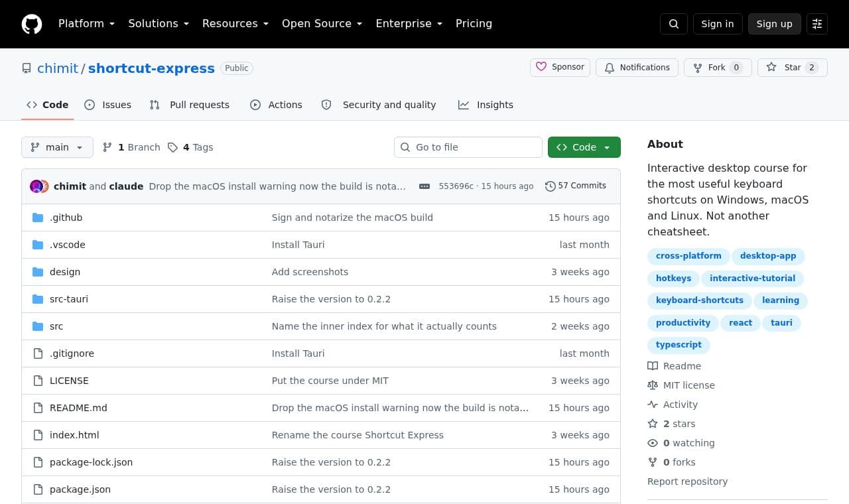Click the Sign in button

(x=718, y=24)
